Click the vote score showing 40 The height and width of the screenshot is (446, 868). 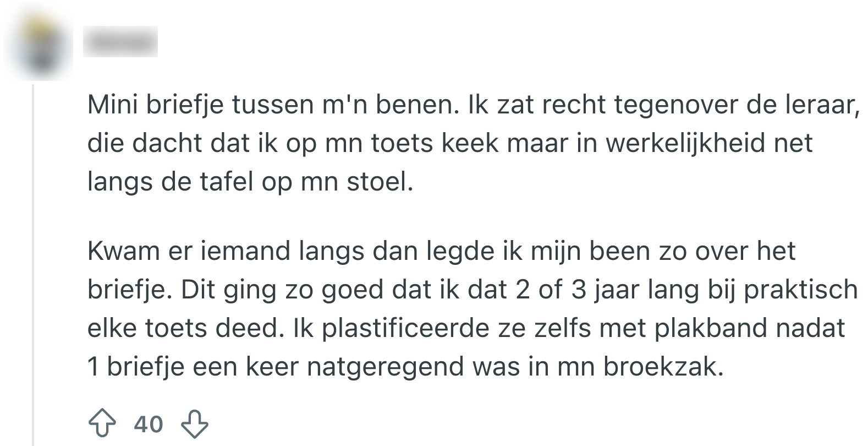149,424
